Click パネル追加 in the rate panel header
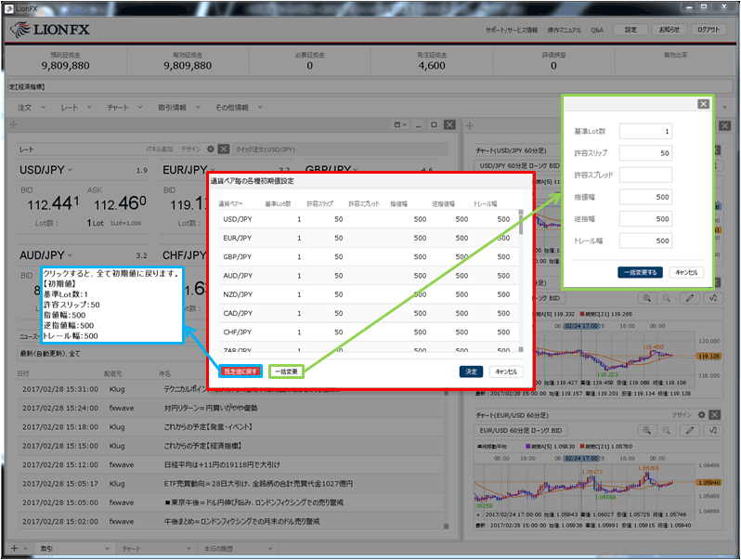This screenshot has height=560, width=741. [x=160, y=149]
